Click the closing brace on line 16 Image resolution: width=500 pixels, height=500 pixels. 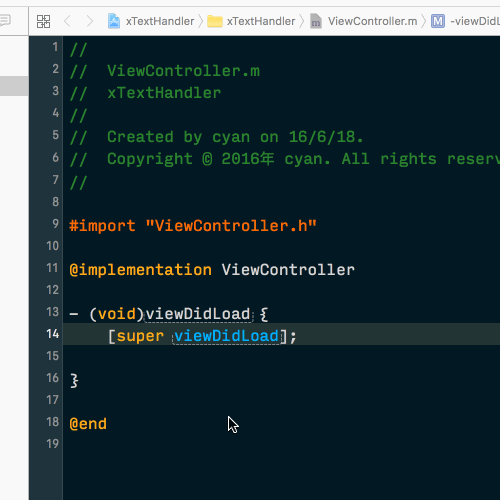(x=74, y=380)
